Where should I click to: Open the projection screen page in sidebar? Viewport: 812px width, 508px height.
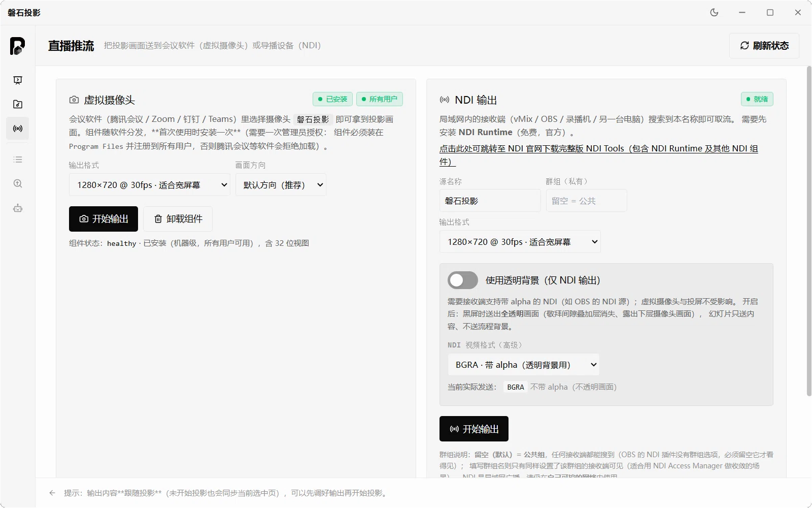click(x=18, y=80)
